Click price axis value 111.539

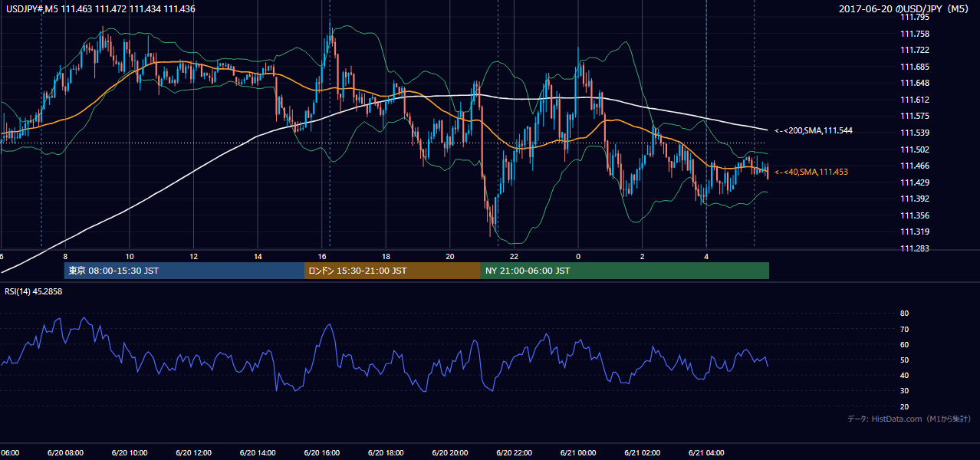pos(914,133)
